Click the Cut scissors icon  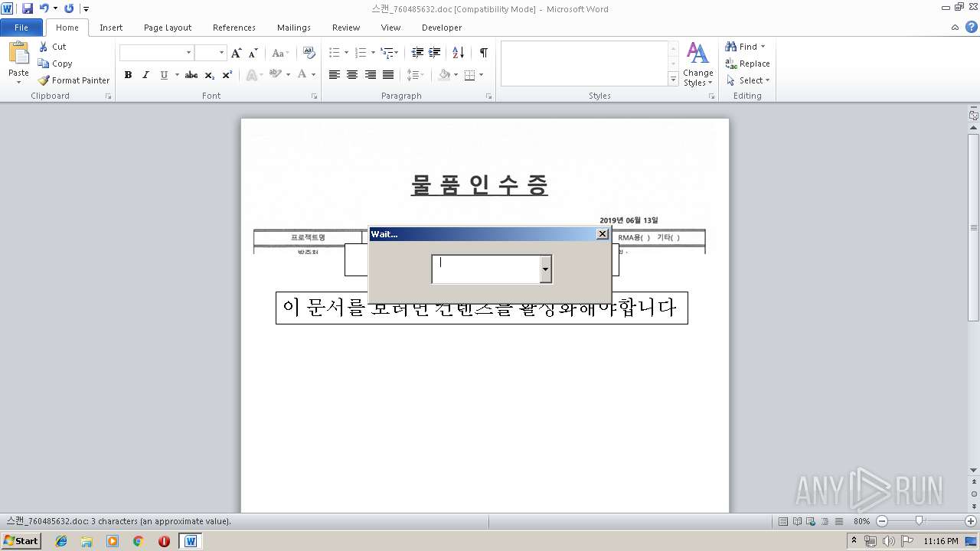[44, 47]
